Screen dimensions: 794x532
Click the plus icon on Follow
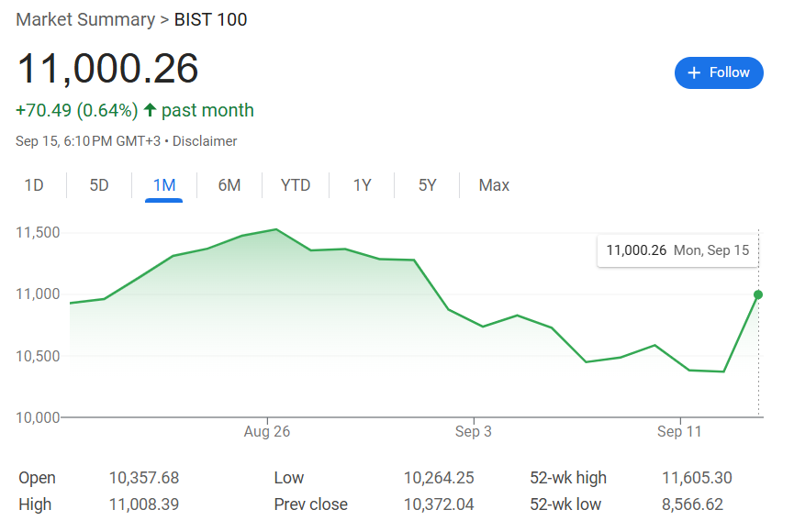click(x=694, y=72)
